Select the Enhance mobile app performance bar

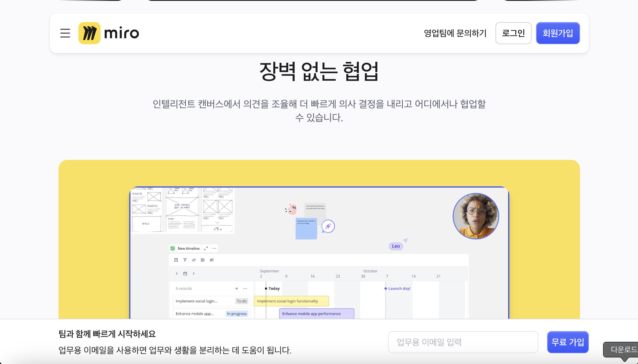click(317, 314)
